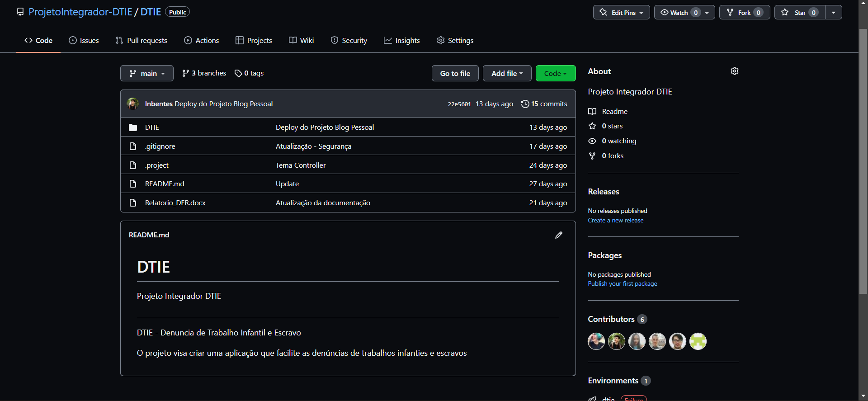Open the Releases heading link
The height and width of the screenshot is (401, 868).
coord(604,192)
